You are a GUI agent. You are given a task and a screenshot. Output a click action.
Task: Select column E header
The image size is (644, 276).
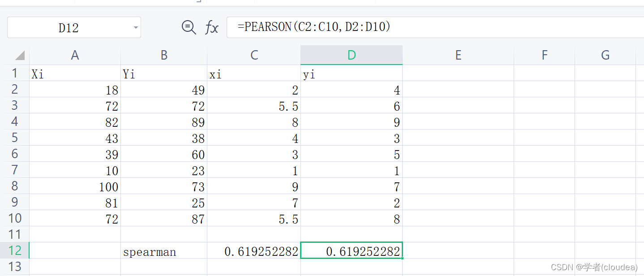tap(458, 55)
